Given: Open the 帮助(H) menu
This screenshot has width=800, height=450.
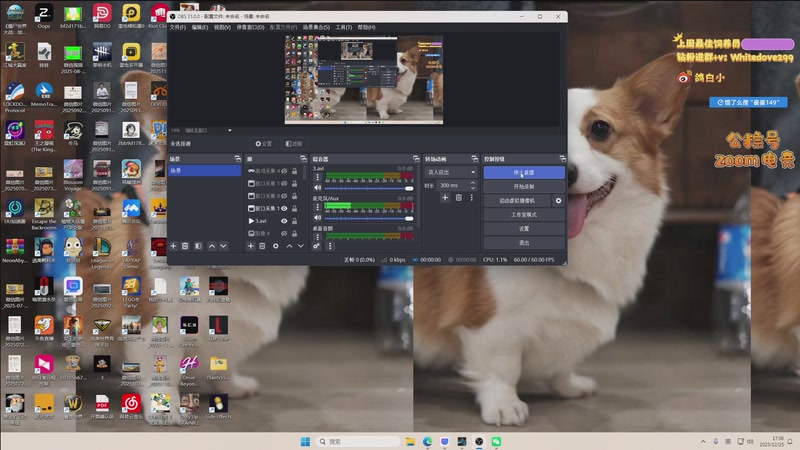Looking at the screenshot, I should [366, 27].
